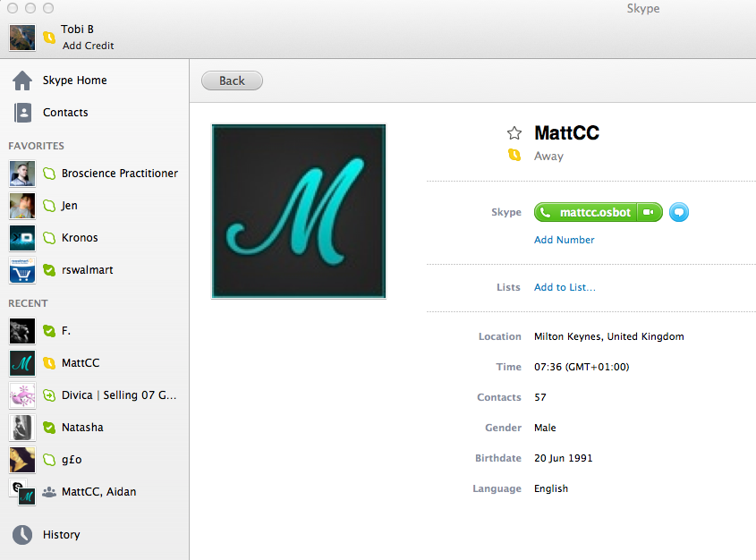Click MattCC's M avatar in Recent
This screenshot has height=560, width=756.
pyautogui.click(x=22, y=363)
